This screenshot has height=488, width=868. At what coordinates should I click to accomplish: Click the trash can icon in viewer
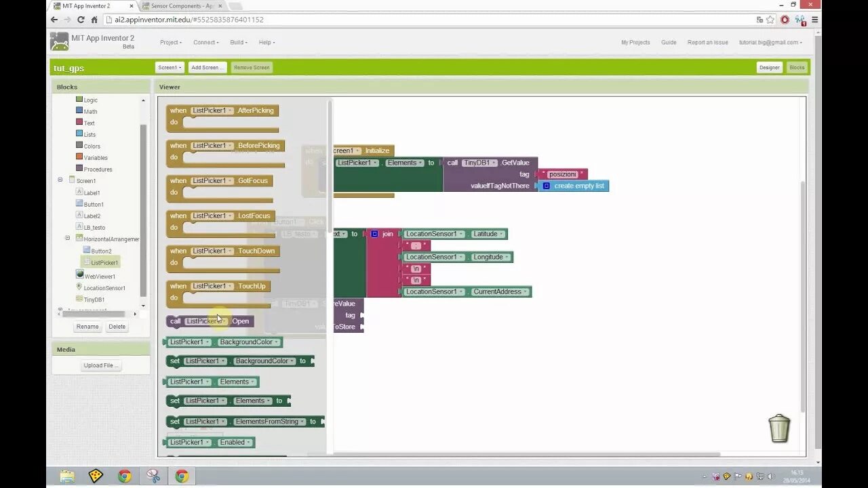pos(779,428)
